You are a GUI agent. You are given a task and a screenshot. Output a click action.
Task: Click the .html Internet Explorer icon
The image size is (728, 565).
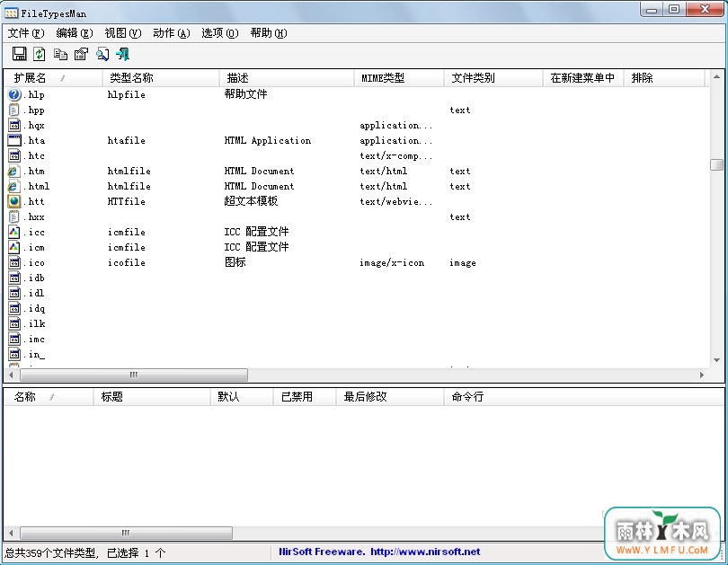point(13,187)
